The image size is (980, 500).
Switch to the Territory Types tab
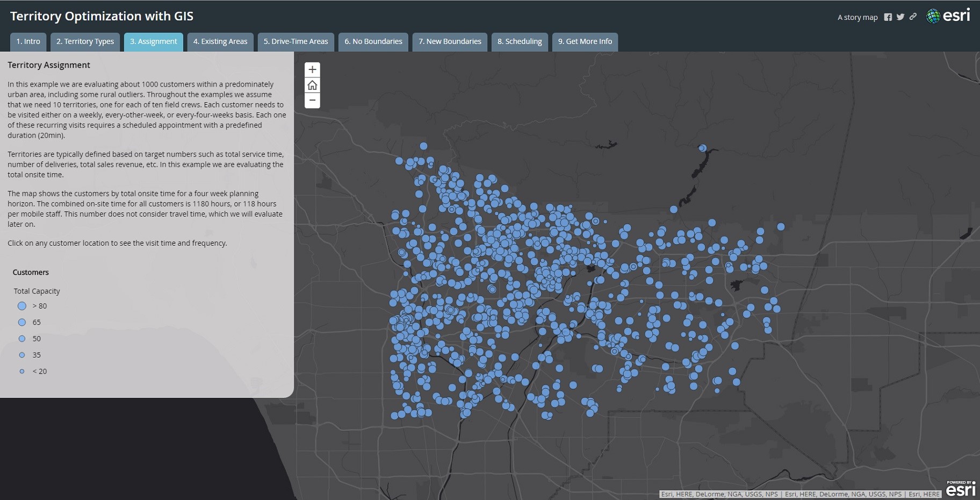85,42
